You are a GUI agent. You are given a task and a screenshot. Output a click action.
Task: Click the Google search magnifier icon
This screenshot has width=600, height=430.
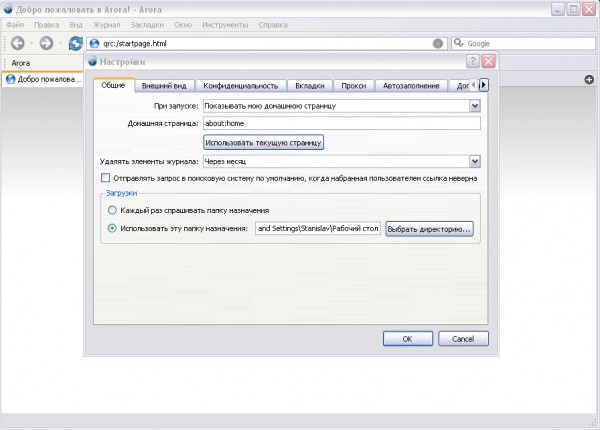tap(458, 43)
